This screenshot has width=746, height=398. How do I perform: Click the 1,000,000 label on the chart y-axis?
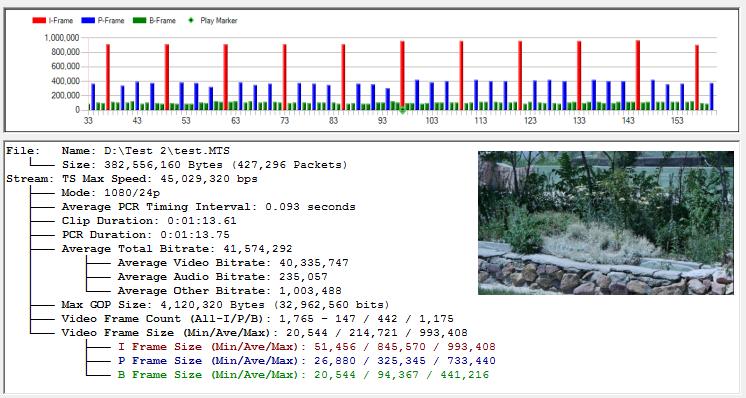point(62,38)
